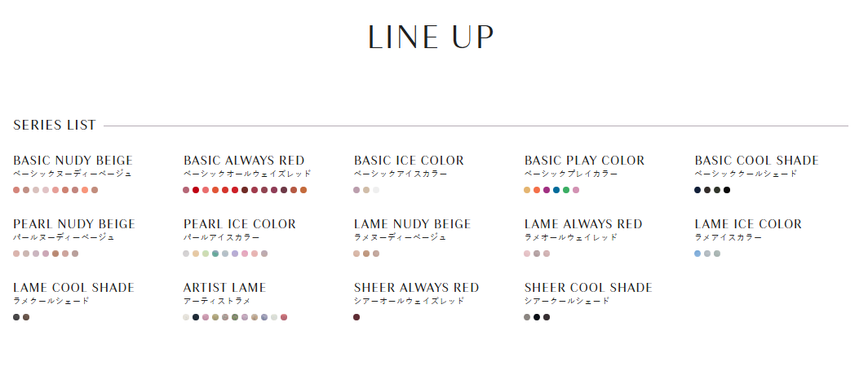868x384 pixels.
Task: Choose the first swatch under Basic Always Red
Action: point(186,190)
